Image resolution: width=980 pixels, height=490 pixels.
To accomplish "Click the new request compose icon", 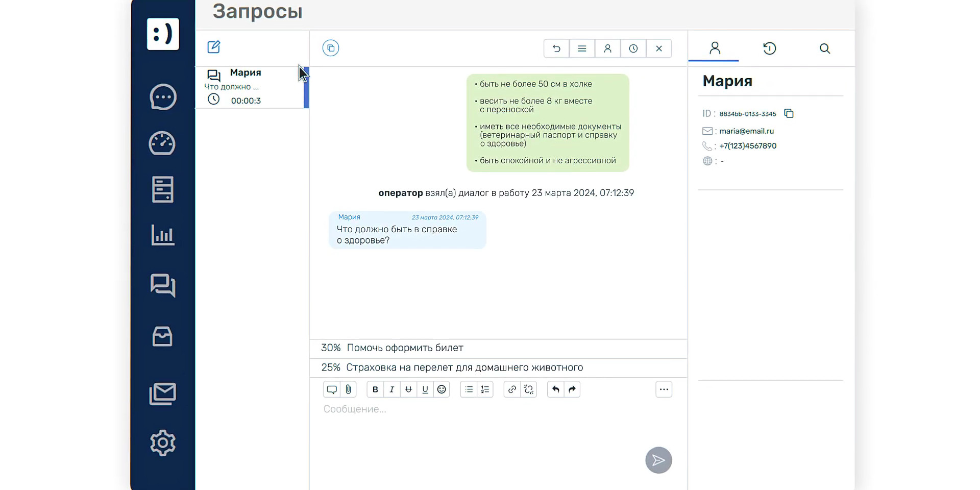I will point(213,47).
